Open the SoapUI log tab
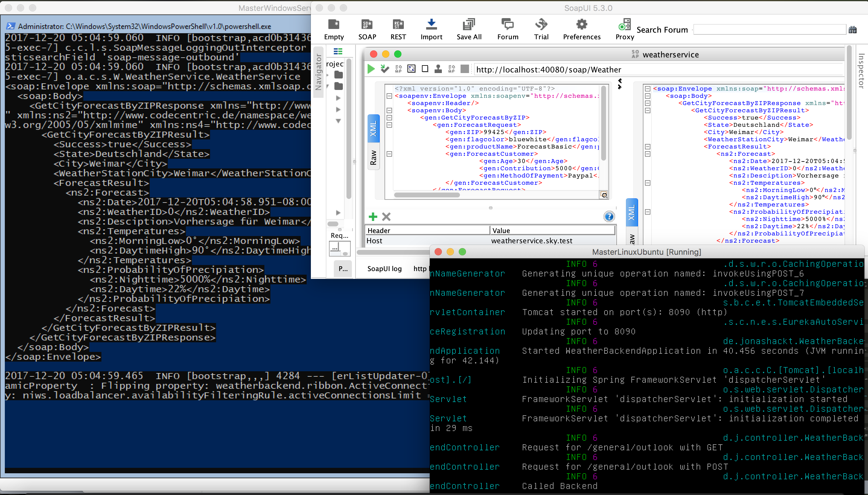Screen dimensions: 868x495 click(384, 269)
